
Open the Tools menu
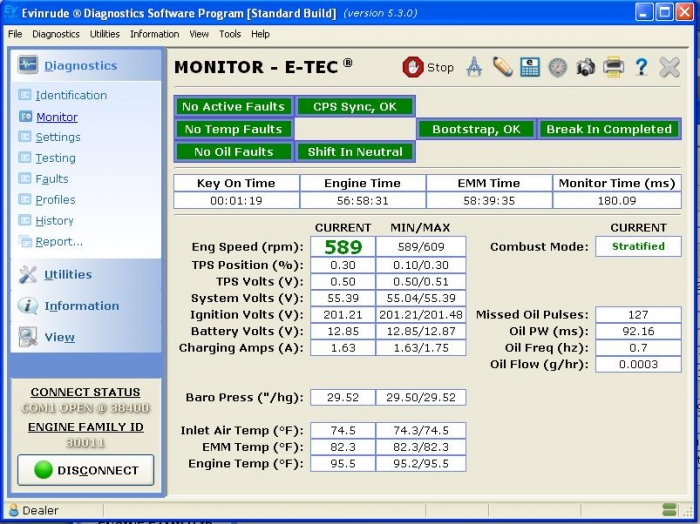(x=230, y=34)
